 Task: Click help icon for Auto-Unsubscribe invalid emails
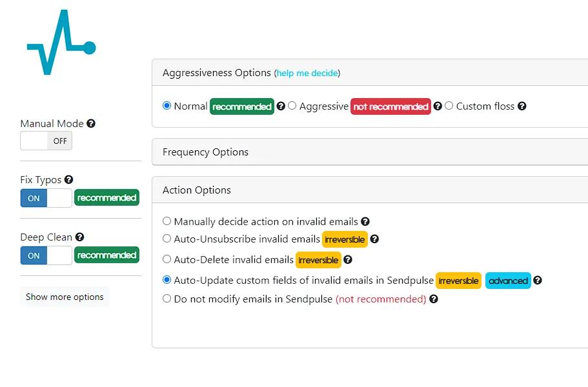[x=374, y=239]
